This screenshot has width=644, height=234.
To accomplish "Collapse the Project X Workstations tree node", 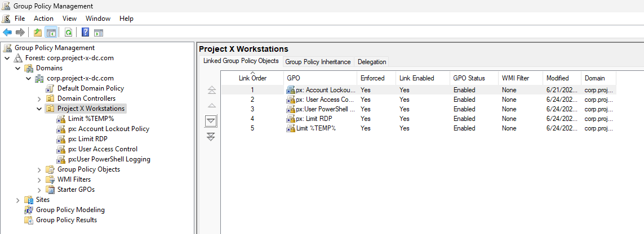I will tap(39, 109).
